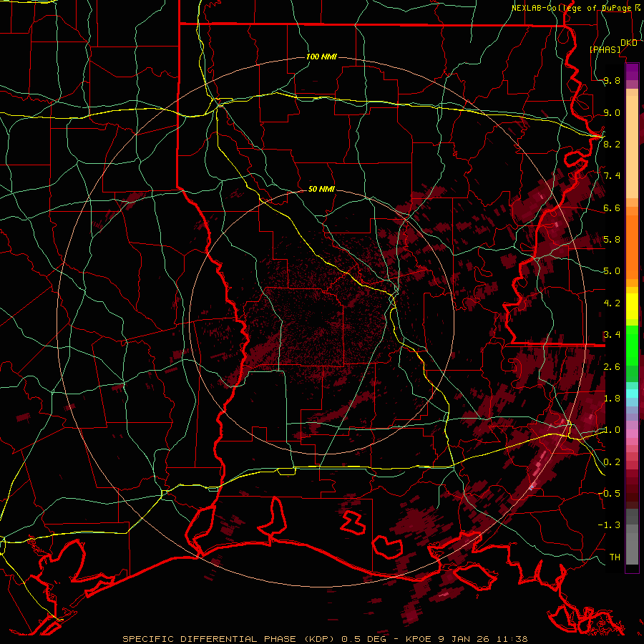
Task: Click the 1.0 scale value
Action: pyautogui.click(x=612, y=430)
